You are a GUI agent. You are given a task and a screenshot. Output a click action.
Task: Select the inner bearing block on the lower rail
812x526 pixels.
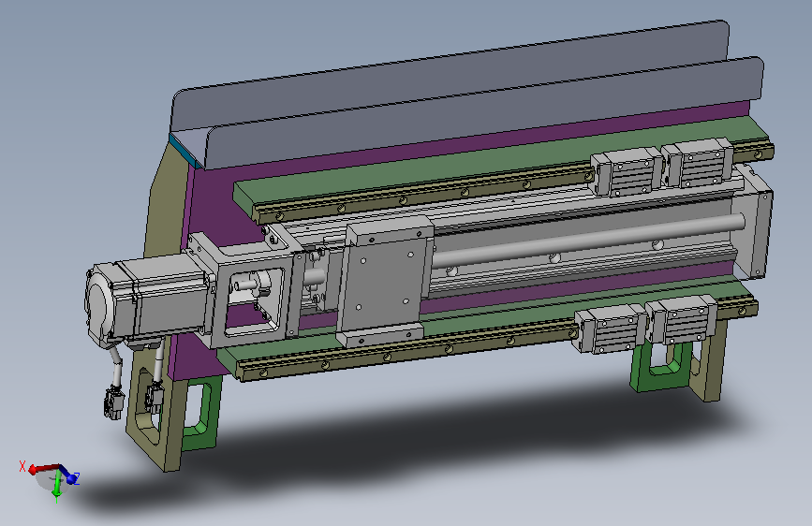pyautogui.click(x=611, y=328)
